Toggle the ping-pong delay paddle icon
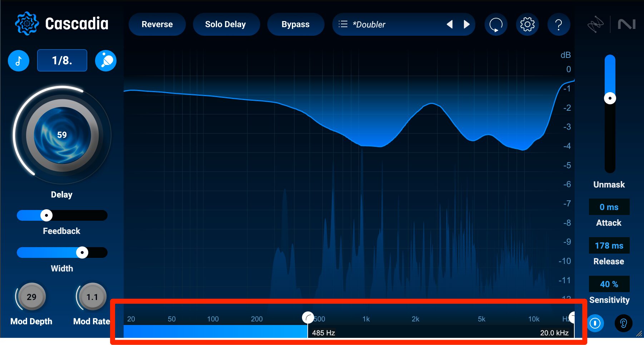 click(x=106, y=61)
